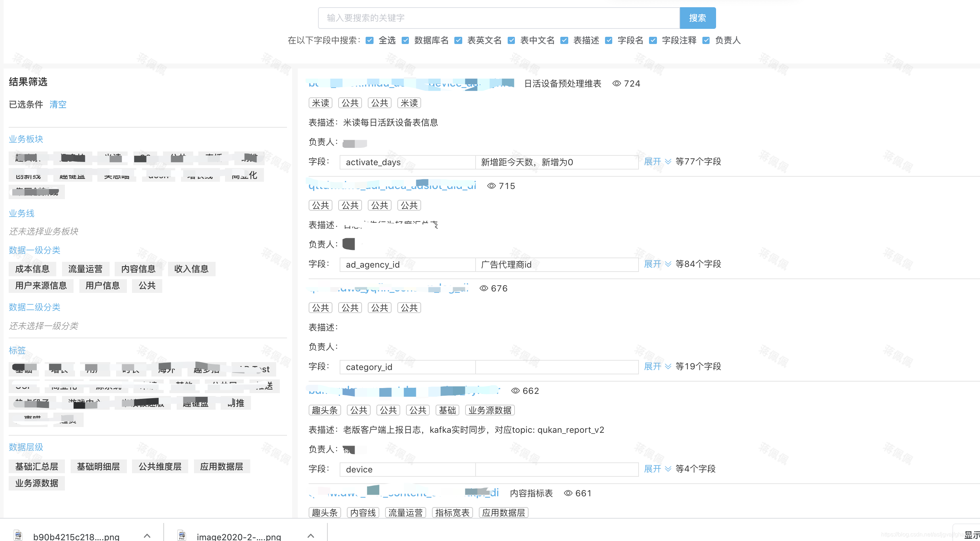Image resolution: width=980 pixels, height=541 pixels.
Task: Toggle the 负责人 search field checkbox
Action: click(706, 40)
